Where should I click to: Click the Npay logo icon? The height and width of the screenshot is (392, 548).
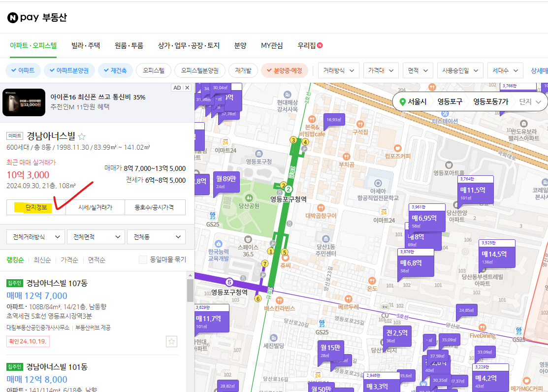tap(13, 17)
